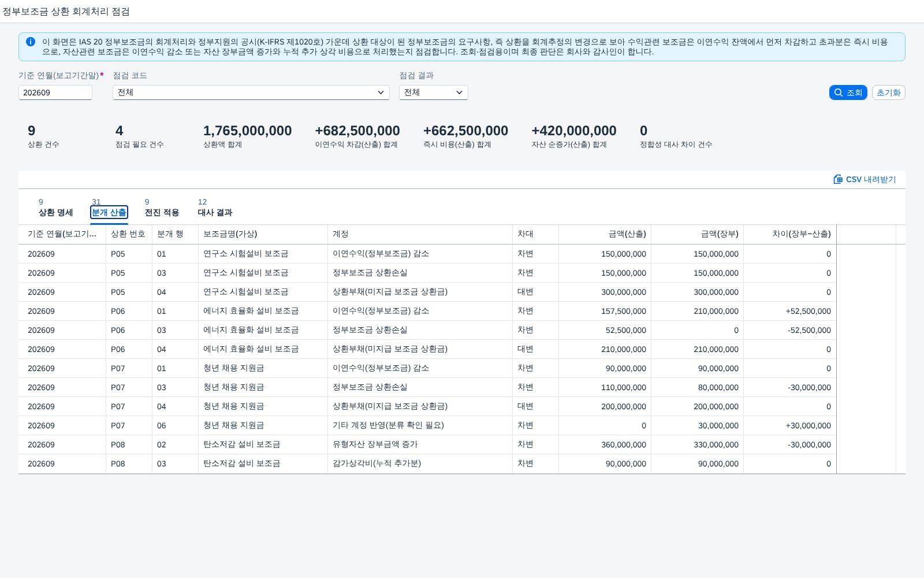Screen dimensions: 924x578
Task: Click the blue info icon in banner
Action: click(31, 42)
